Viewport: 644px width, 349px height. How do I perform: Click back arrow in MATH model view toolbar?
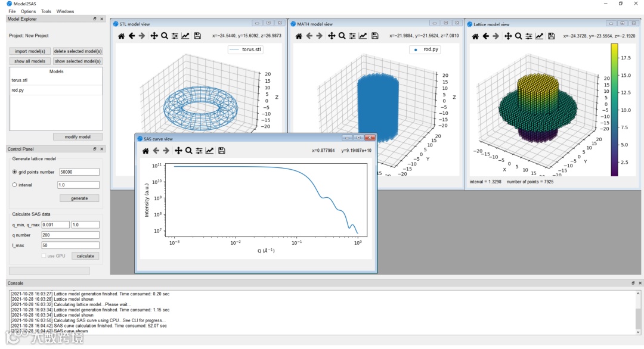[309, 36]
